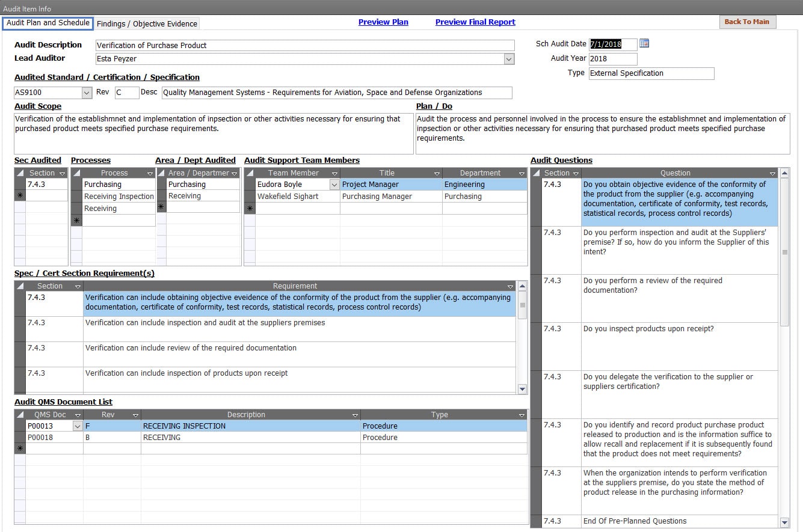
Task: Expand the Lead Auditor dropdown
Action: coord(509,59)
